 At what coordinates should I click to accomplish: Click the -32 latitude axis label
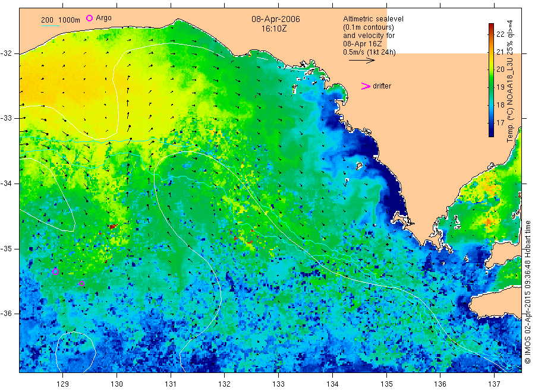6,53
